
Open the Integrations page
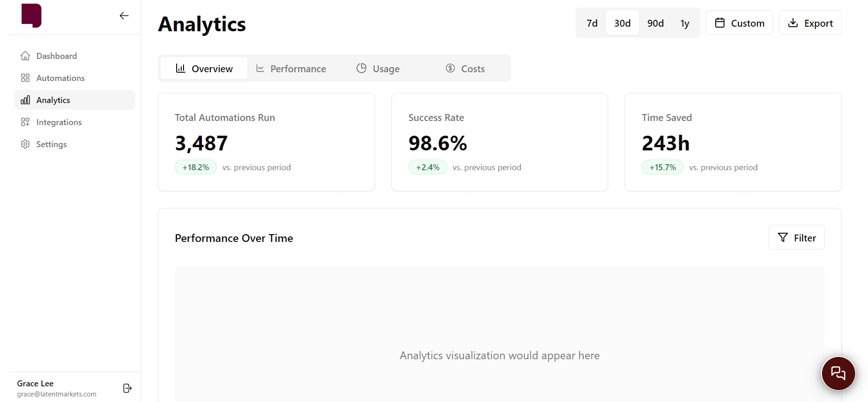click(x=75, y=122)
